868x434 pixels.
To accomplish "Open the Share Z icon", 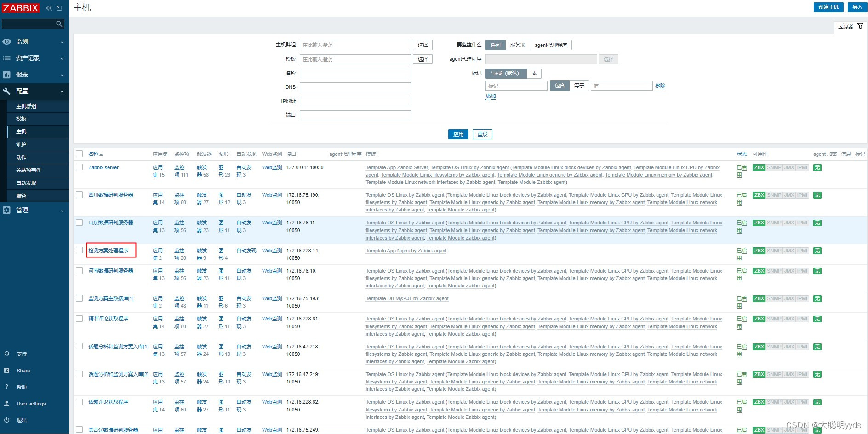I will point(6,371).
